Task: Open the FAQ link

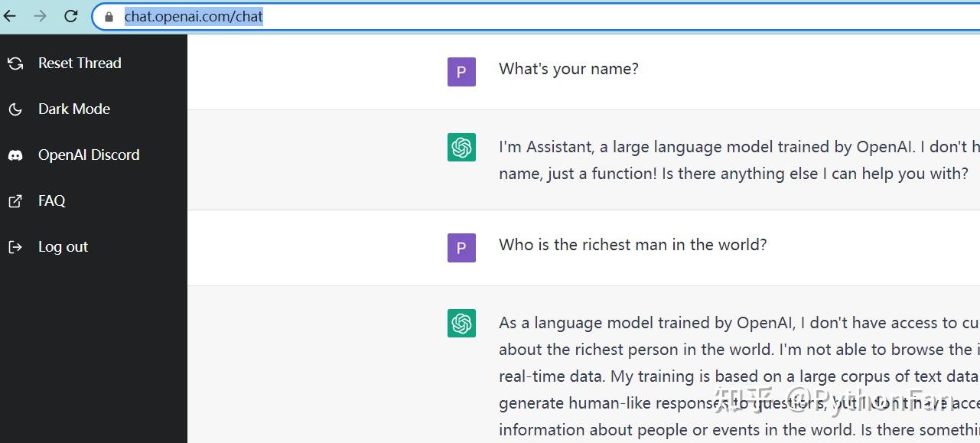Action: coord(93,201)
